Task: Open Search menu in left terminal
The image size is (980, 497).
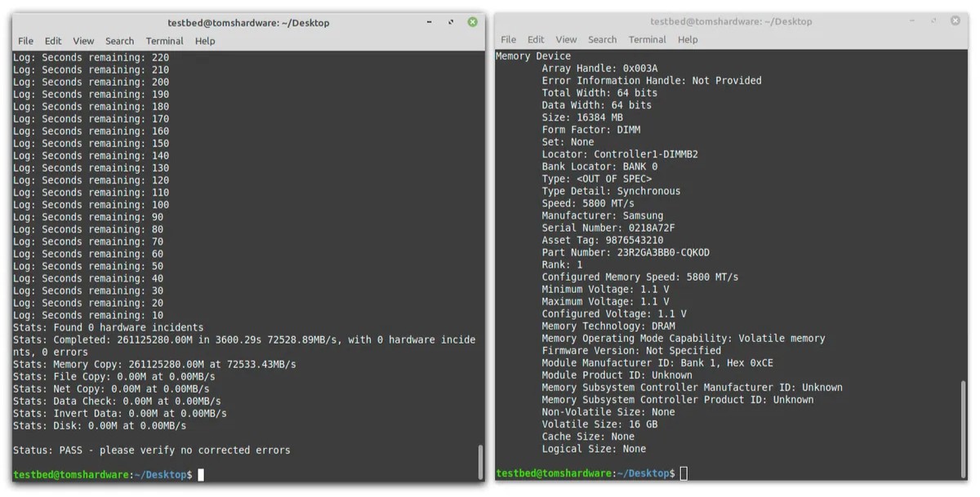Action: (119, 41)
